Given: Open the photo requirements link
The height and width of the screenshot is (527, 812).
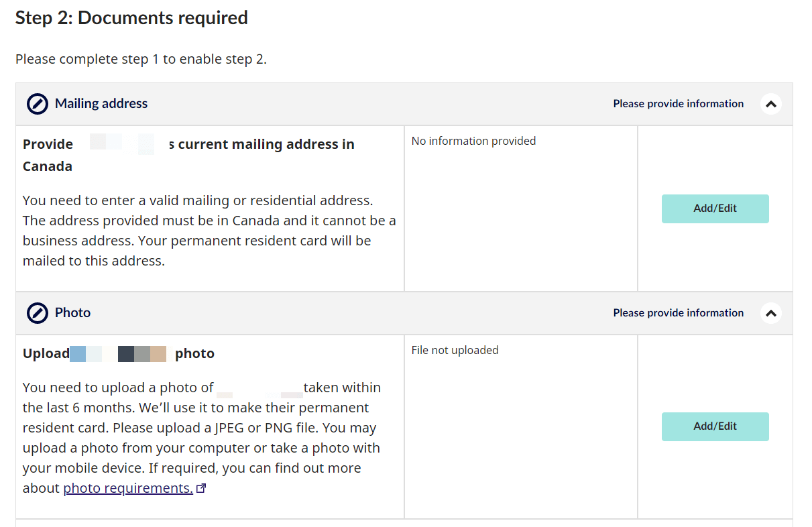Looking at the screenshot, I should [x=128, y=489].
